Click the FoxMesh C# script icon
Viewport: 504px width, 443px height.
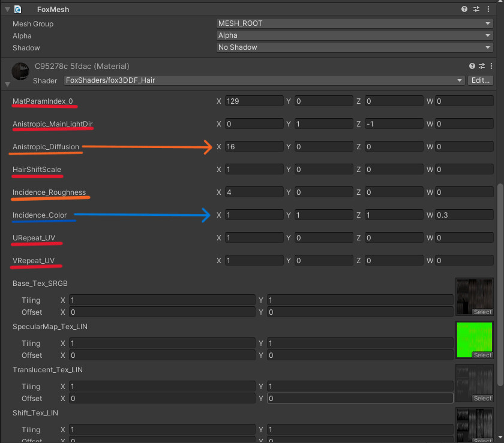[17, 10]
